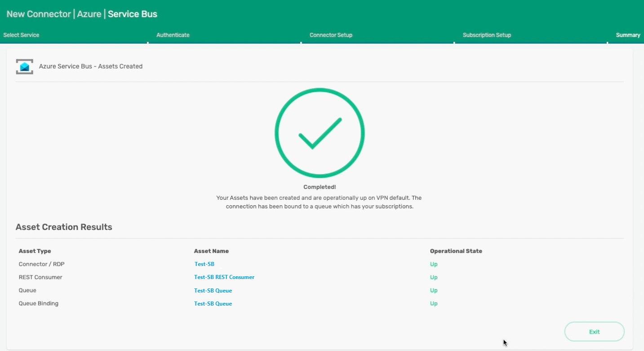Open the Connector Setup step
Viewport: 644px width, 351px height.
coord(331,35)
